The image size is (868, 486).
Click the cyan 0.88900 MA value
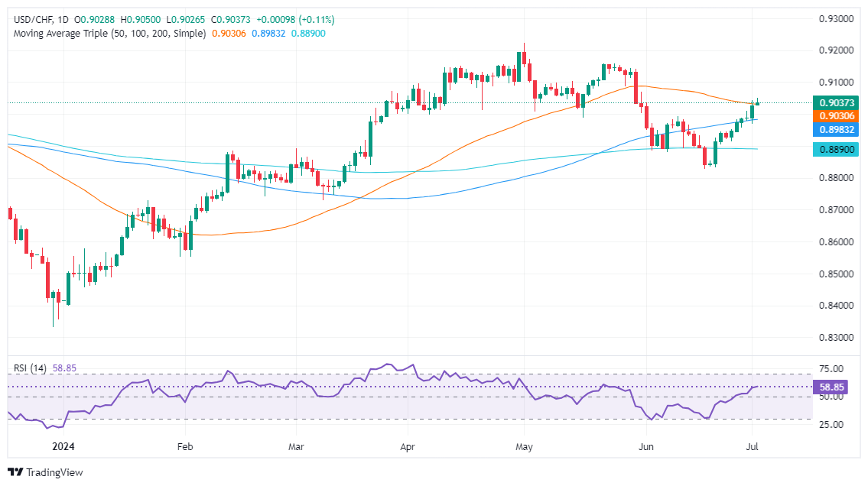(x=308, y=34)
